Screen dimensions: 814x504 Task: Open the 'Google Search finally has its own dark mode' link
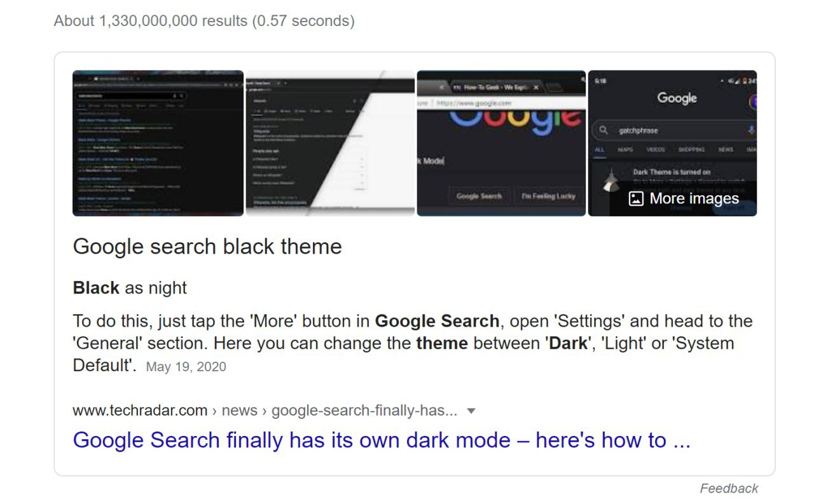tap(382, 440)
